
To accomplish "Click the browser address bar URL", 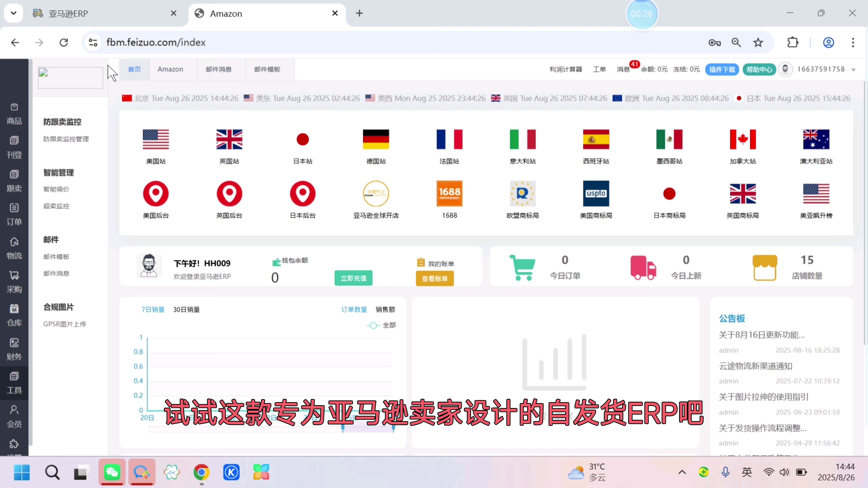I will point(156,42).
